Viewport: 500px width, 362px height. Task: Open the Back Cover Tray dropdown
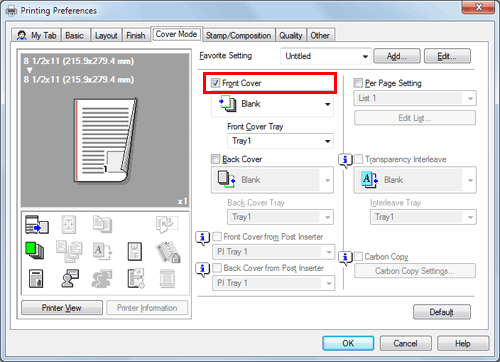coord(280,217)
